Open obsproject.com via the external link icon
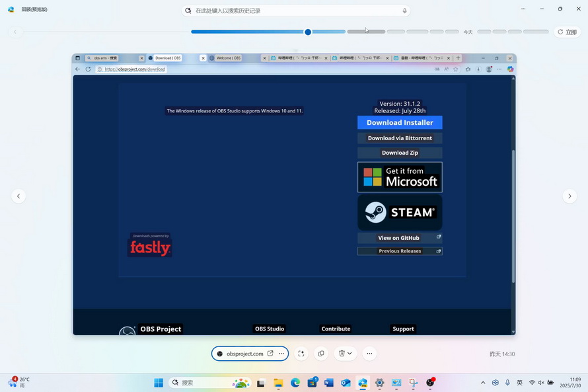 270,354
